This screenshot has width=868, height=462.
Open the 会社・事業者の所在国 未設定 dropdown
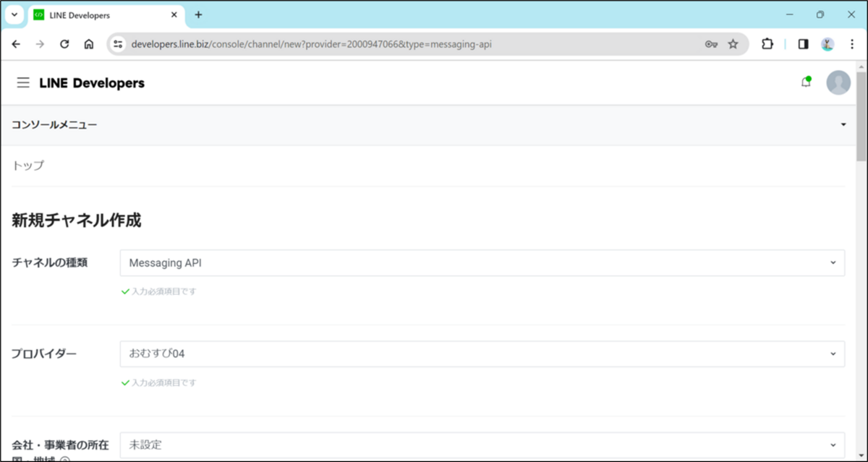click(482, 445)
